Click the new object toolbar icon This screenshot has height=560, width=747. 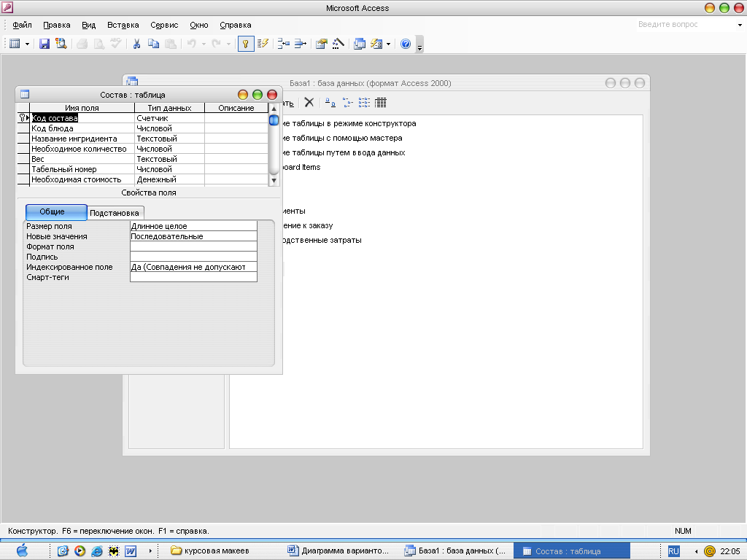376,44
